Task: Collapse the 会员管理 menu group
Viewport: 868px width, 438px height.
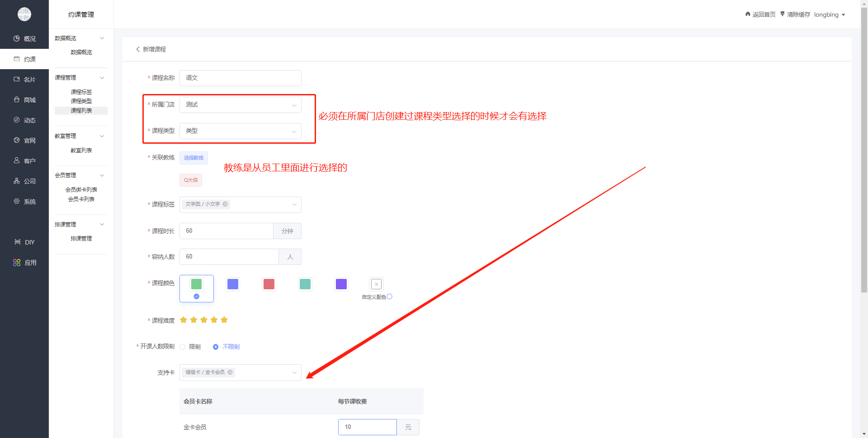Action: (x=102, y=175)
